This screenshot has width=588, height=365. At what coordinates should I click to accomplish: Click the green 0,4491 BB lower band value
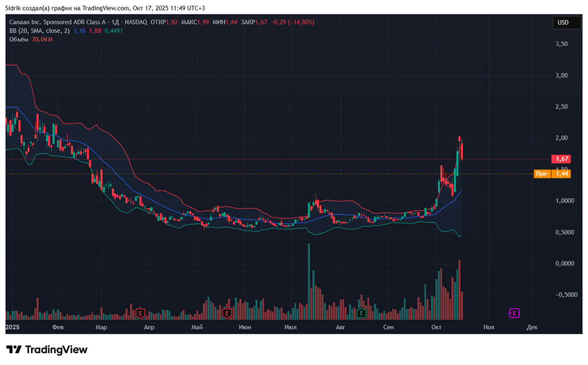[x=113, y=31]
